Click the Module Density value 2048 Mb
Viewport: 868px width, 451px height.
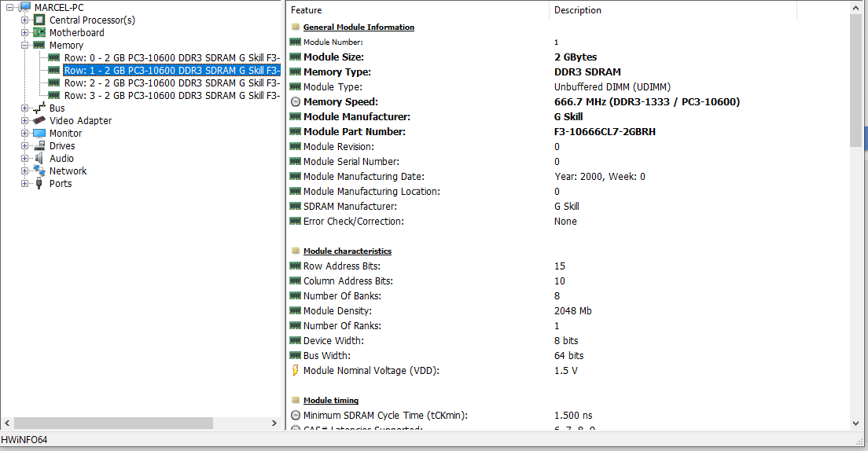(x=573, y=310)
